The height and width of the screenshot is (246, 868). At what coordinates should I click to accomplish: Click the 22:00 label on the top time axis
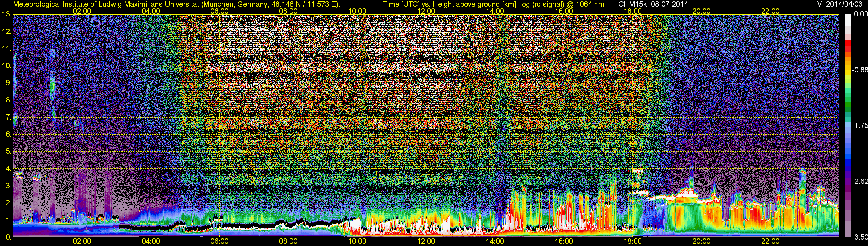coord(770,11)
